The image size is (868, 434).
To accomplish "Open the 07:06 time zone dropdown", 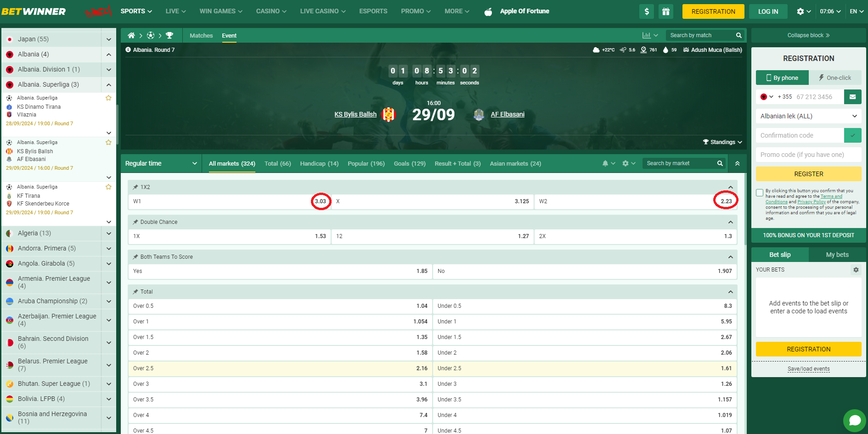I will [830, 11].
